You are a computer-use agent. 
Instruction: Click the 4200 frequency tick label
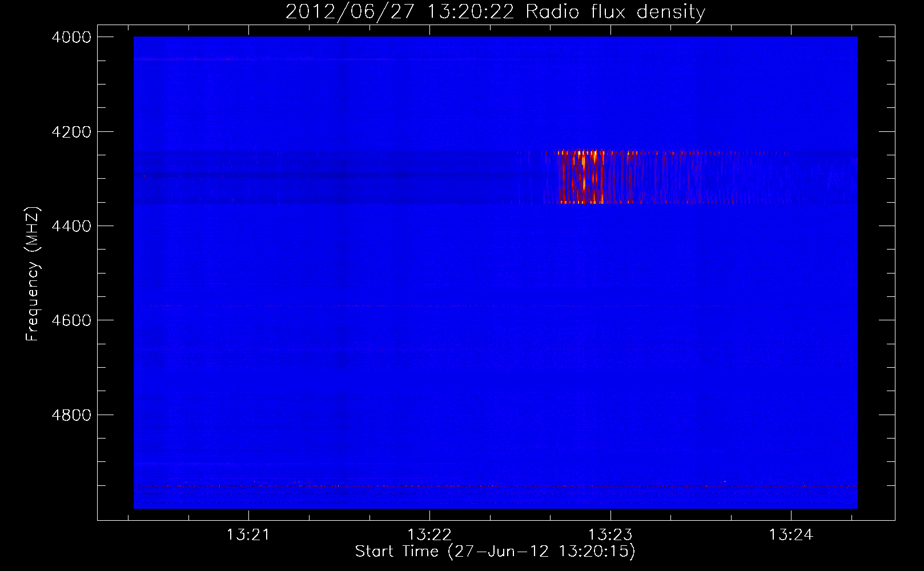(71, 132)
